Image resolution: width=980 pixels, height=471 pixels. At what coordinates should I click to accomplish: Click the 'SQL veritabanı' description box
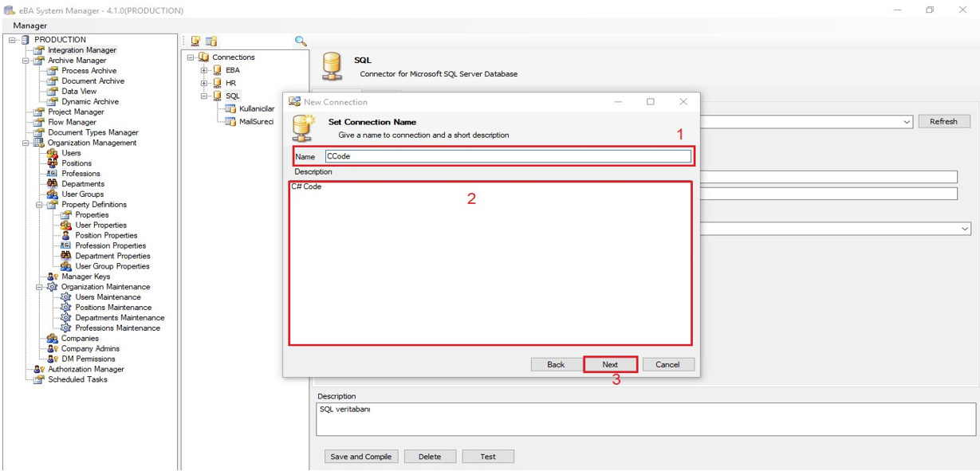pos(646,419)
